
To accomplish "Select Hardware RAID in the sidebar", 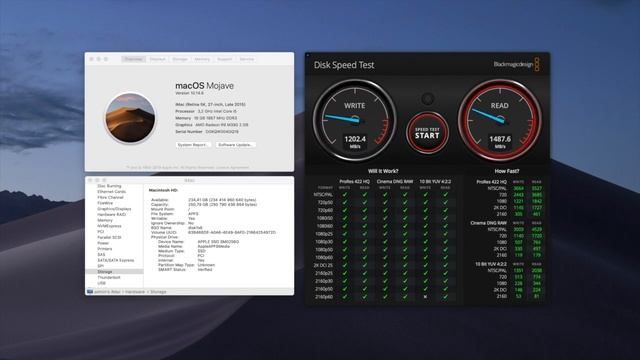I will coord(111,214).
